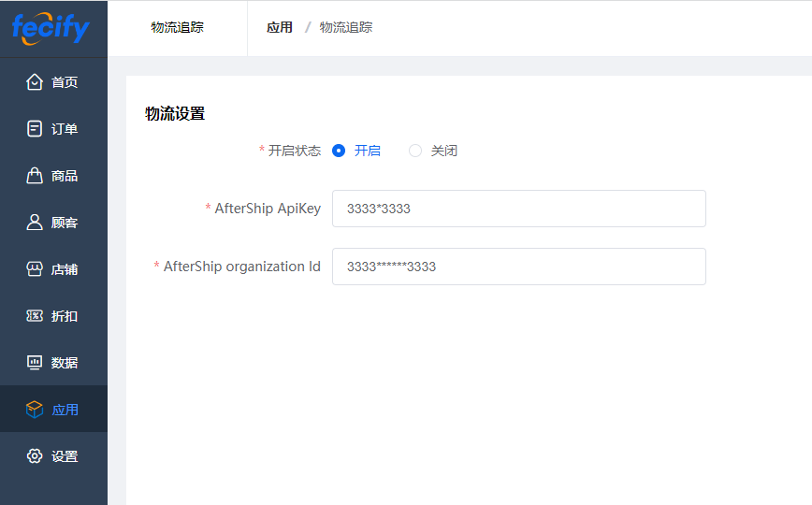This screenshot has height=505, width=812.
Task: Click the fecify logo
Action: (51, 28)
